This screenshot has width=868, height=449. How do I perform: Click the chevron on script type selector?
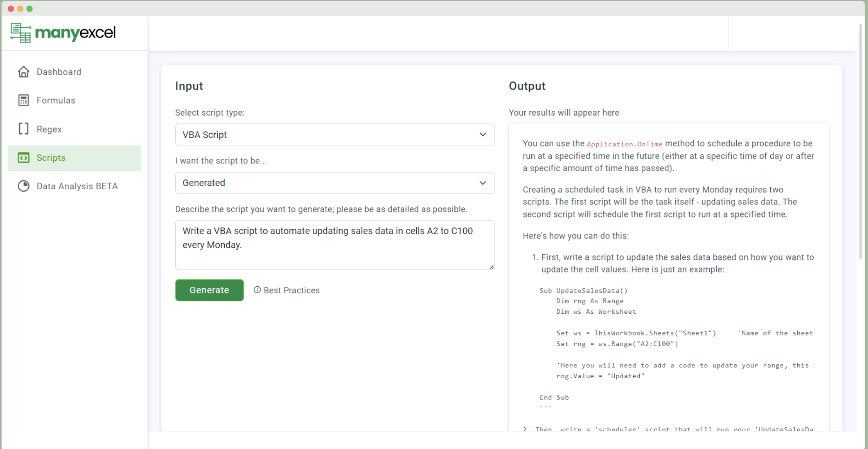coord(483,134)
